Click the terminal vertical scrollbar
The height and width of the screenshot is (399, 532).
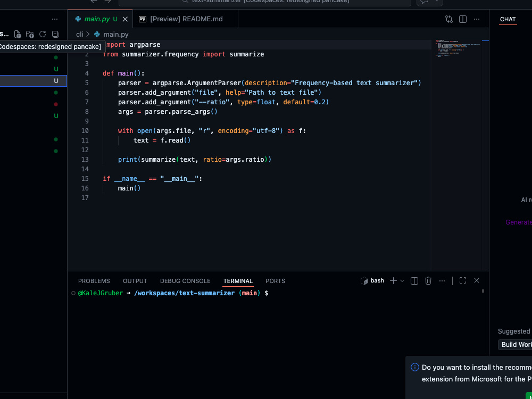(x=483, y=291)
